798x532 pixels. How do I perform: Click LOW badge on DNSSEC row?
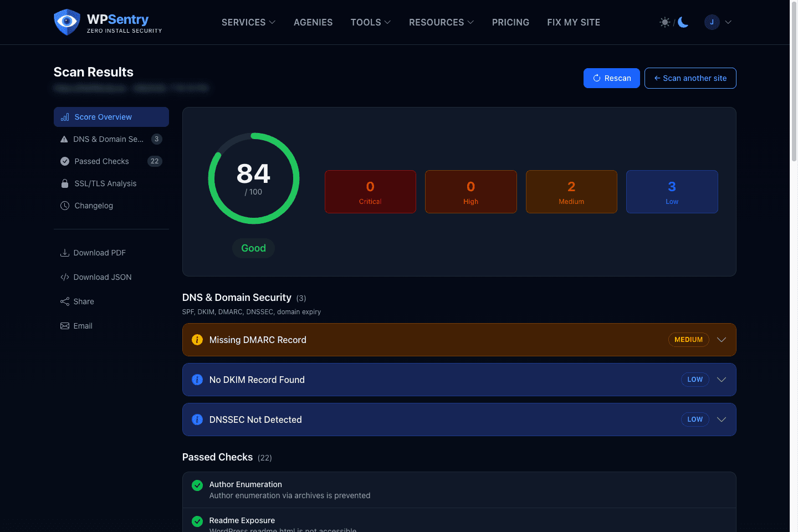pyautogui.click(x=695, y=420)
